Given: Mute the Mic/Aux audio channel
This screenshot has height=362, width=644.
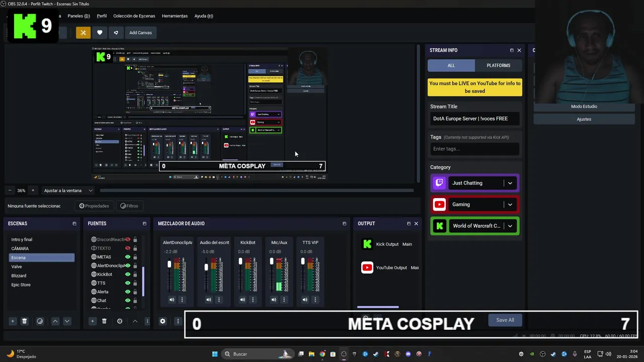Looking at the screenshot, I should click(274, 300).
